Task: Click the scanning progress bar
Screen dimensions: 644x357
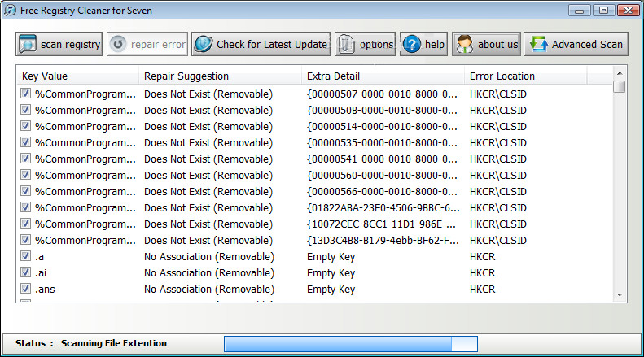Action: pos(351,344)
